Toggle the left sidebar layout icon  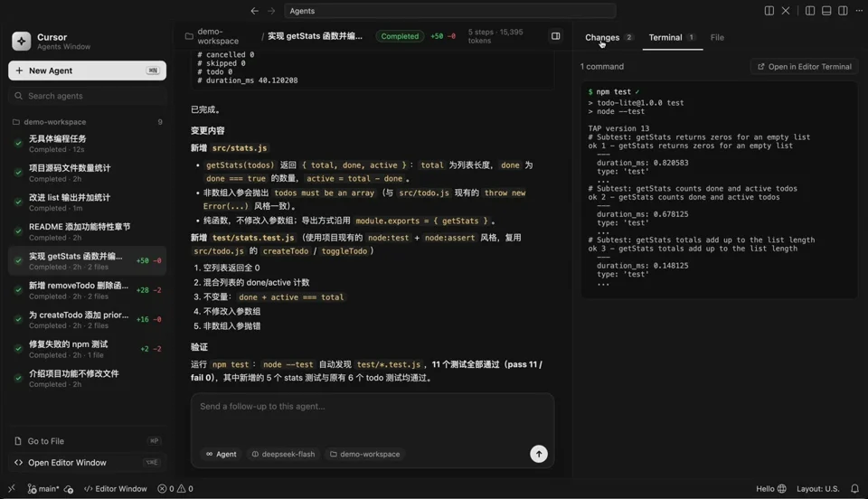click(810, 11)
